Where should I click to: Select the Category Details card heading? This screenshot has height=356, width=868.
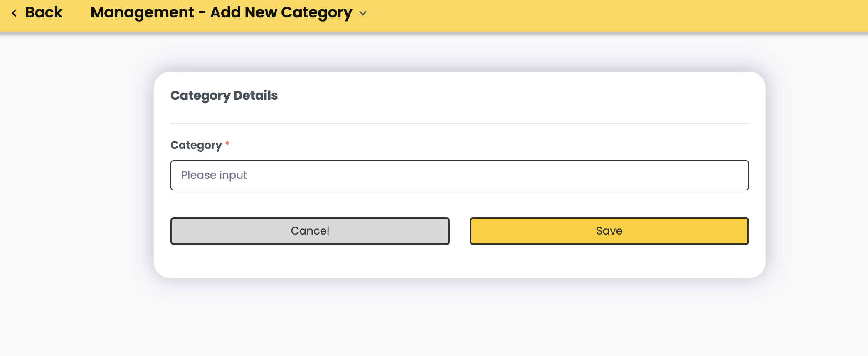point(224,95)
